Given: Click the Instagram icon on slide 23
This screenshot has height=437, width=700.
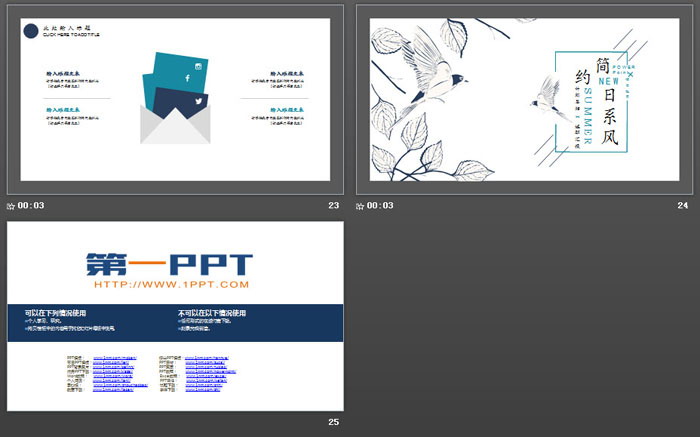Looking at the screenshot, I should pos(198,66).
